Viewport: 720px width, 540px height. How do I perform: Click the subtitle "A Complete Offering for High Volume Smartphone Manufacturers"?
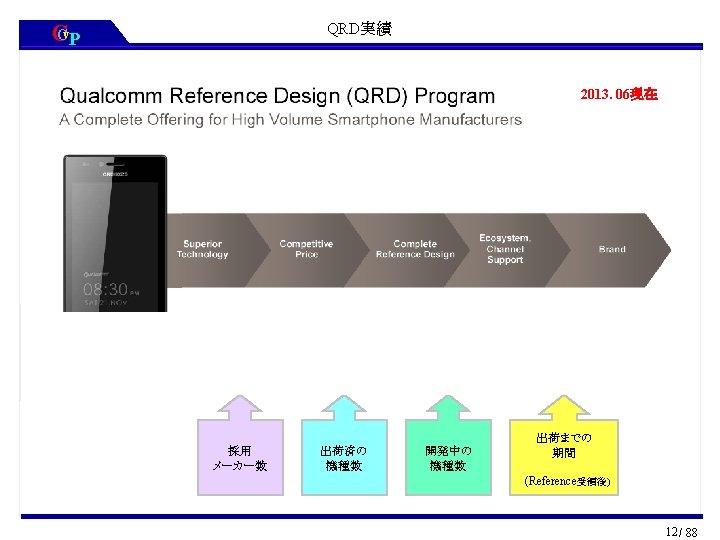click(x=291, y=120)
